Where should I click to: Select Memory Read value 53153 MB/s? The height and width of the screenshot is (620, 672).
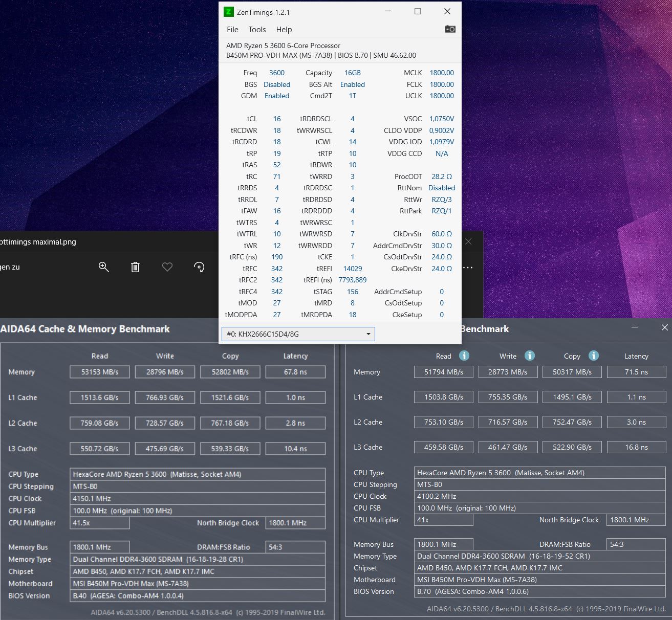[x=100, y=372]
